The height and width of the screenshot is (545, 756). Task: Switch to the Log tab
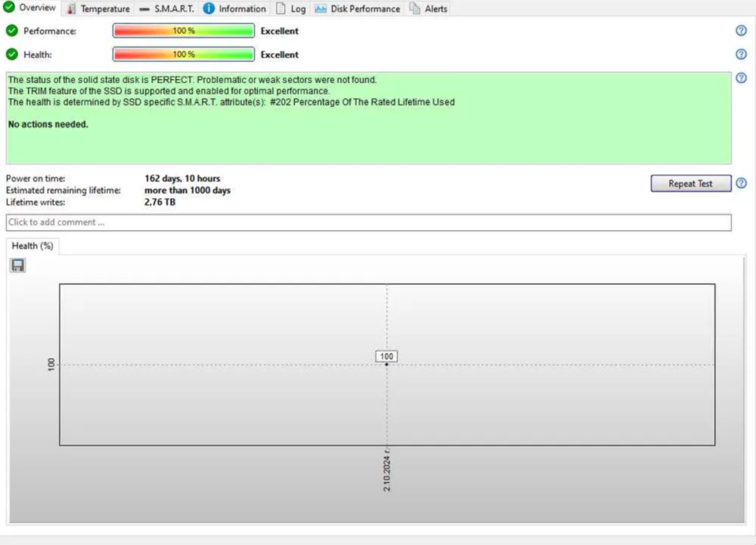tap(291, 9)
